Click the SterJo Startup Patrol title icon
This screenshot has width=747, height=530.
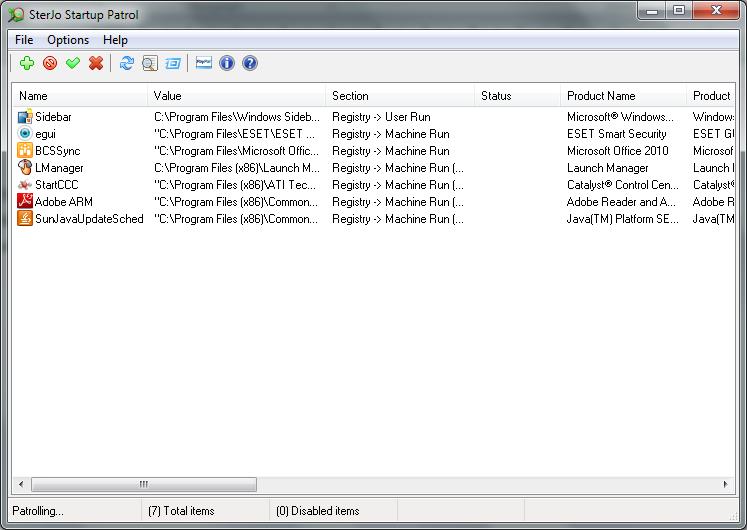pos(16,15)
